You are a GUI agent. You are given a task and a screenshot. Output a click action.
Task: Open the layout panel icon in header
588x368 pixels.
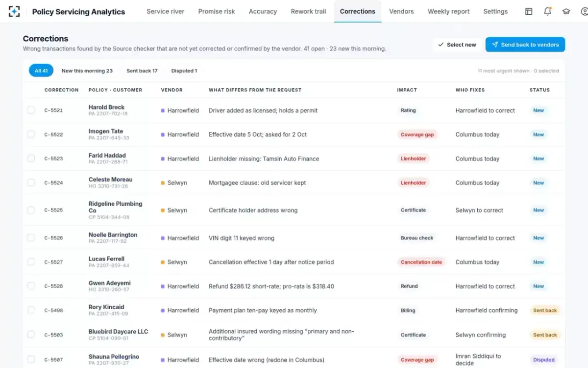click(x=529, y=11)
